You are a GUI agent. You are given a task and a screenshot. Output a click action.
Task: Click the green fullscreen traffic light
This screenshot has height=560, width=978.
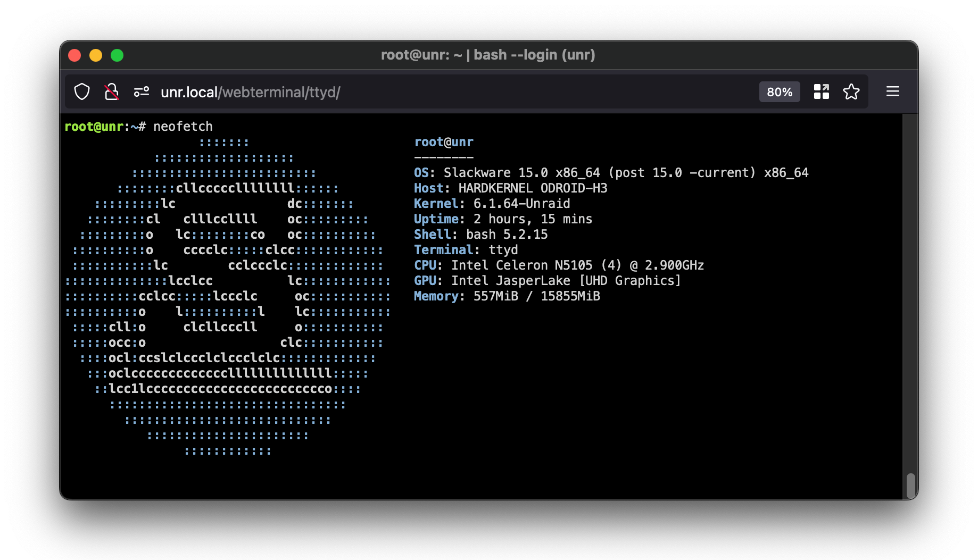pyautogui.click(x=117, y=55)
